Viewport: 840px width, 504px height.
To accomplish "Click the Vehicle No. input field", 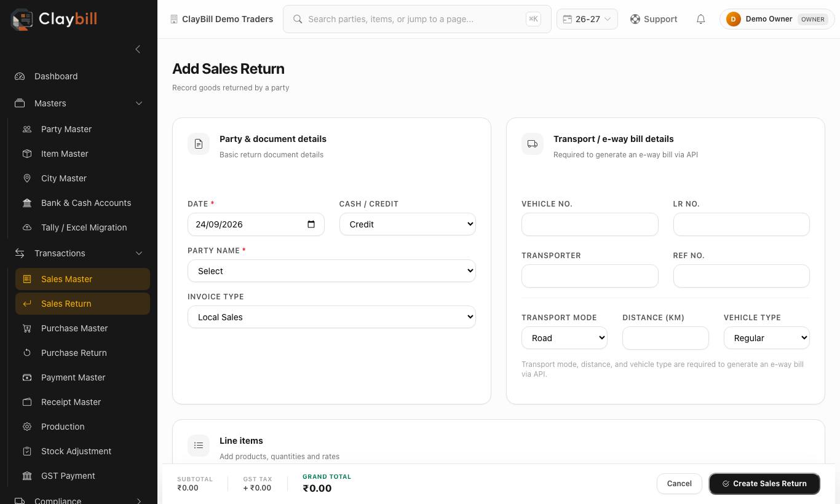I will coord(590,224).
